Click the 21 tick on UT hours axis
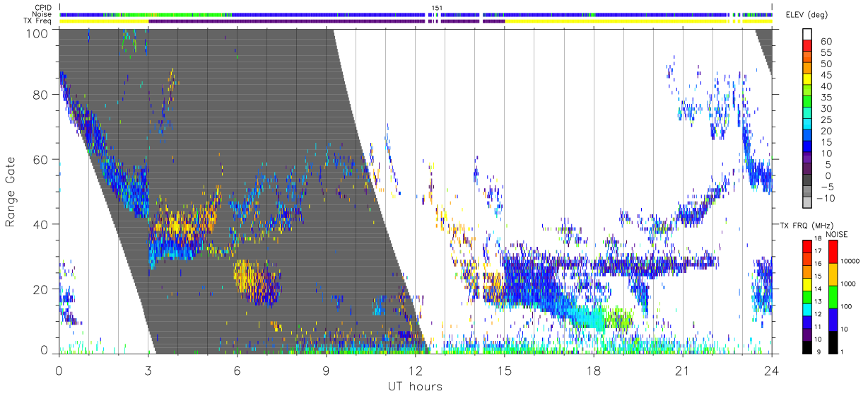The height and width of the screenshot is (401, 868). [683, 371]
